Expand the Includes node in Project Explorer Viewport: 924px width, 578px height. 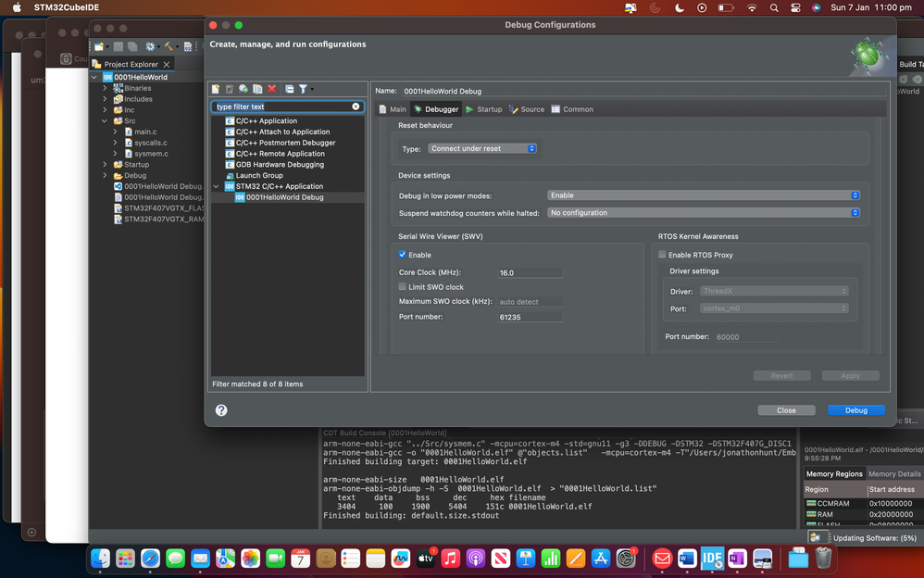(106, 99)
